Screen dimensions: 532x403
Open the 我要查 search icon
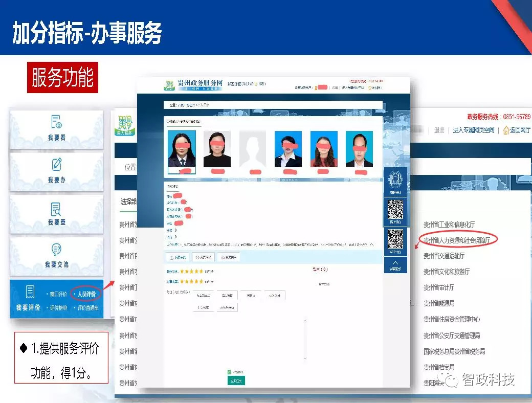coord(56,209)
